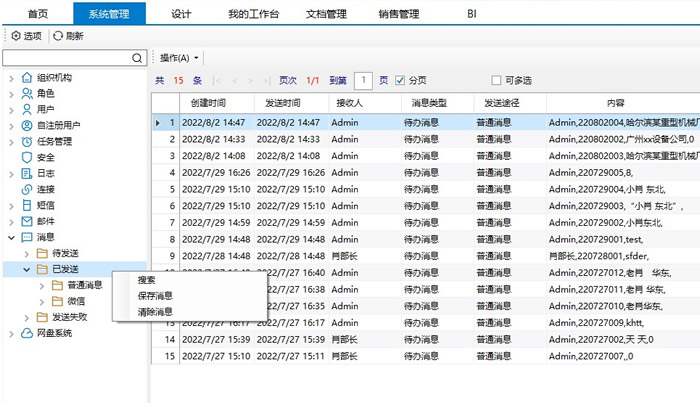The image size is (700, 403).
Task: Select the 邮件 envelope icon
Action: coord(26,221)
